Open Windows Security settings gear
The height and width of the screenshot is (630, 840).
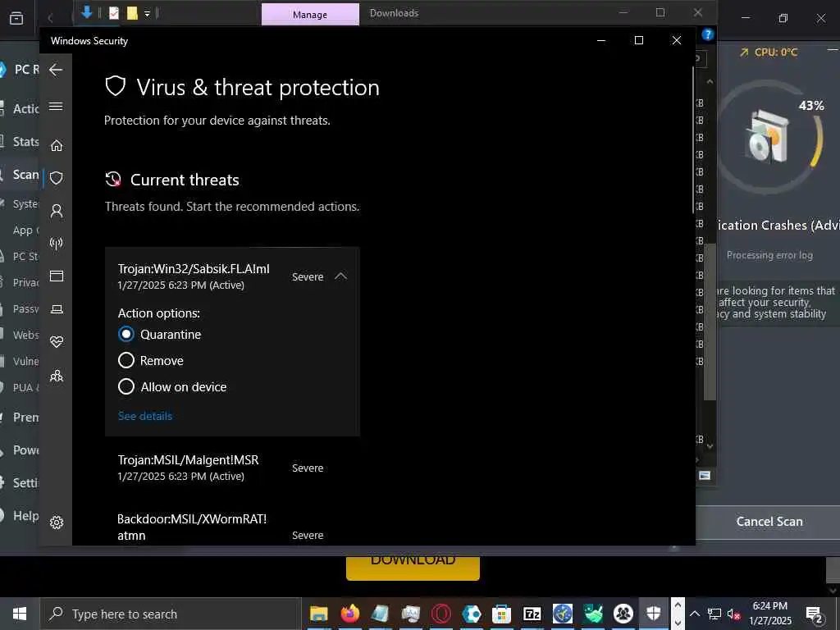[57, 523]
